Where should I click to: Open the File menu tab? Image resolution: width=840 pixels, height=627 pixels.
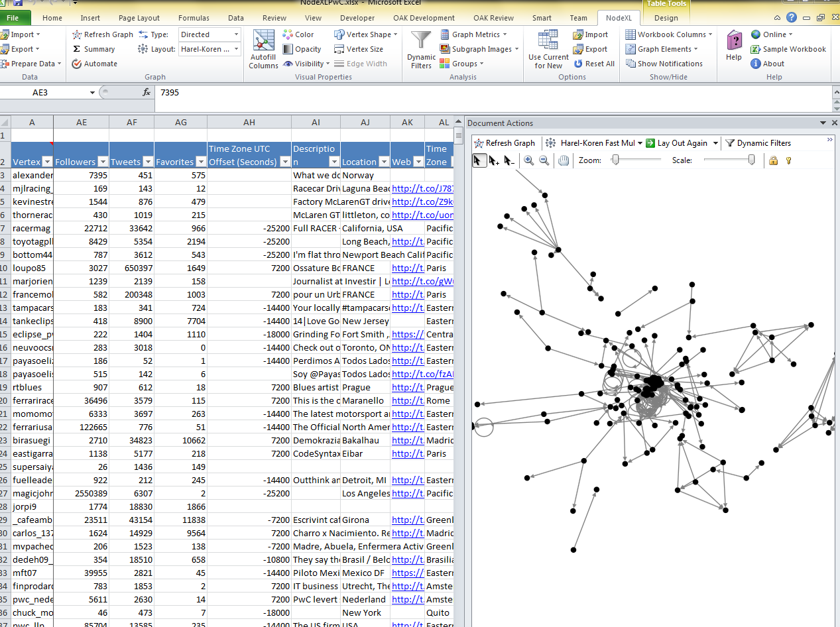click(x=13, y=18)
